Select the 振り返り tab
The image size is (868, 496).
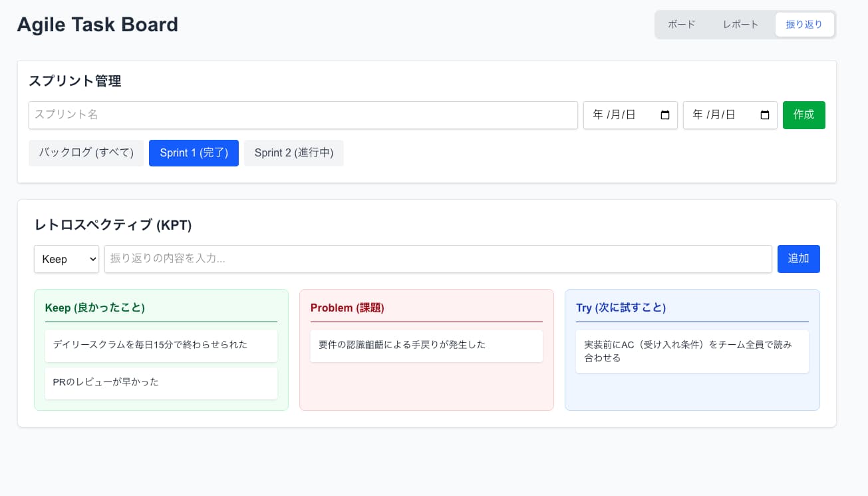click(x=804, y=24)
